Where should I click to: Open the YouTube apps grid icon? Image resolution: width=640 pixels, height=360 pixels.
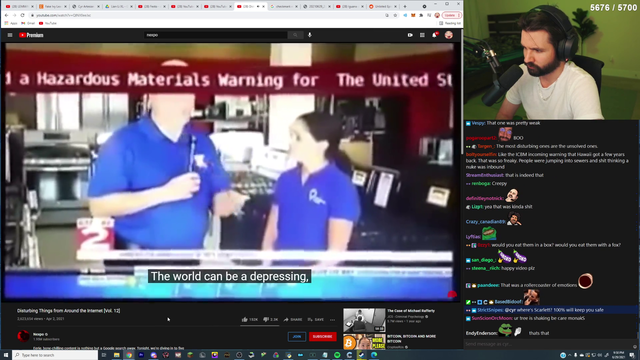422,35
